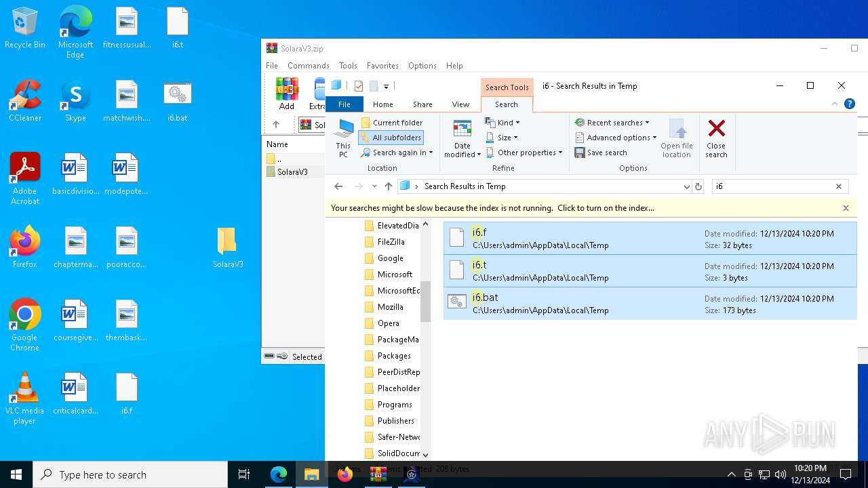This screenshot has height=488, width=868.
Task: Select the Mozilla folder in the navigation tree
Action: click(390, 307)
